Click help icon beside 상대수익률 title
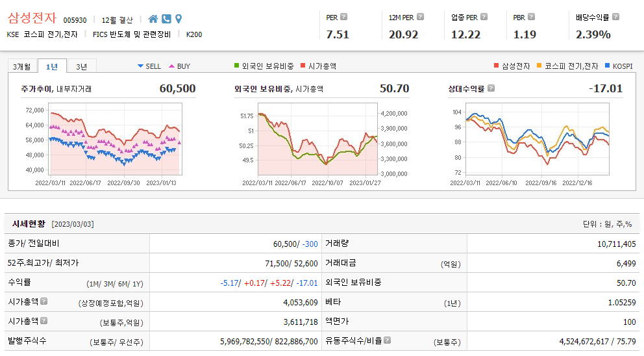The height and width of the screenshot is (356, 644). click(x=491, y=88)
